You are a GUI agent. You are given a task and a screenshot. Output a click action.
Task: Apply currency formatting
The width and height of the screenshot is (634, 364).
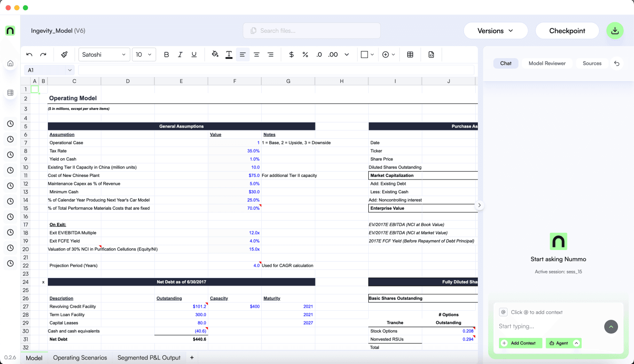291,54
